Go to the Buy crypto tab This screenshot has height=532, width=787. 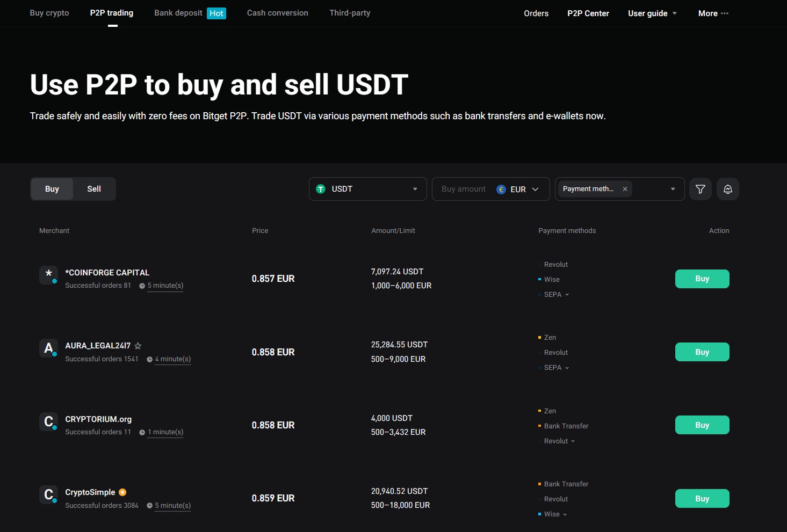pyautogui.click(x=49, y=13)
